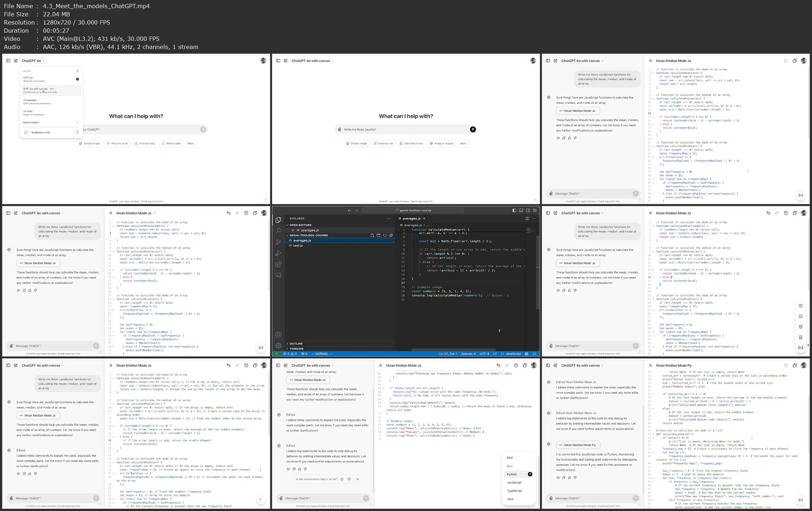The width and height of the screenshot is (812, 511).
Task: Click the Surprise me suggestion chip
Action: click(383, 143)
